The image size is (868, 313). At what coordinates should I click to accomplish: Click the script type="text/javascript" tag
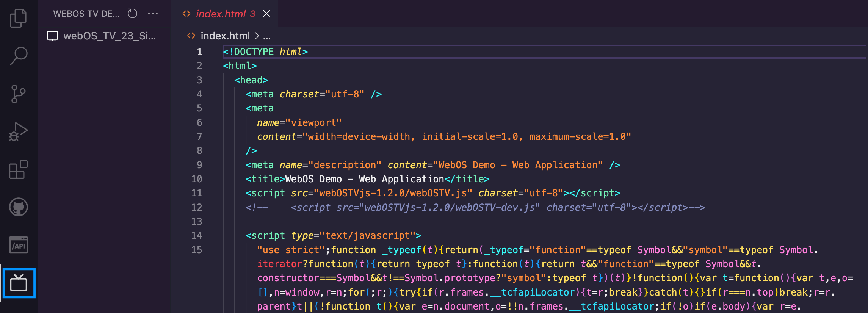334,235
